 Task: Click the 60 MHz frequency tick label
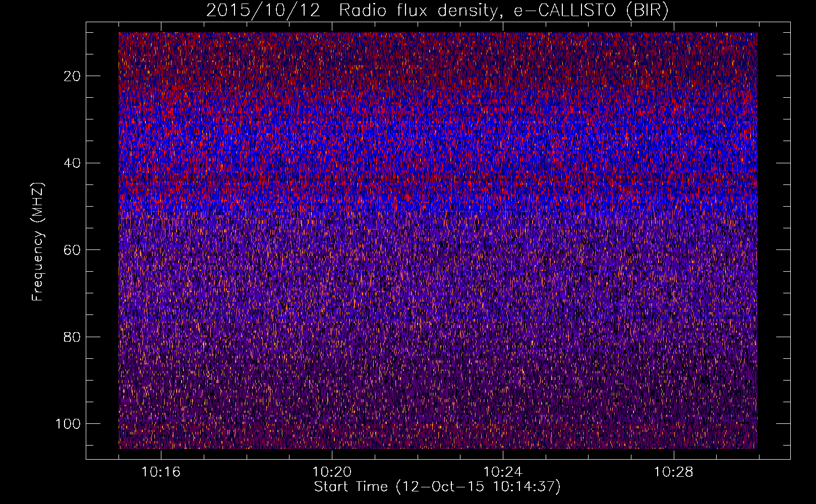[73, 250]
